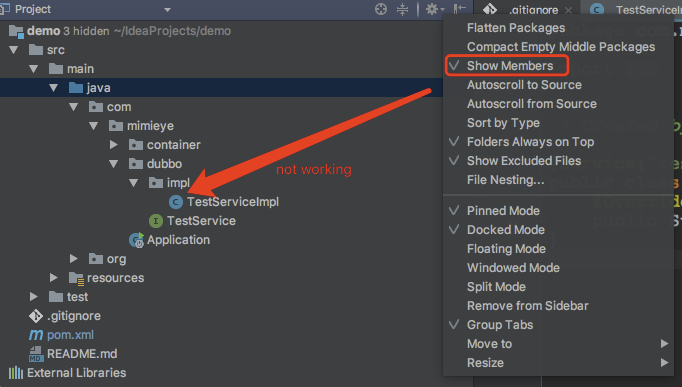Expand the org package node

[x=74, y=259]
